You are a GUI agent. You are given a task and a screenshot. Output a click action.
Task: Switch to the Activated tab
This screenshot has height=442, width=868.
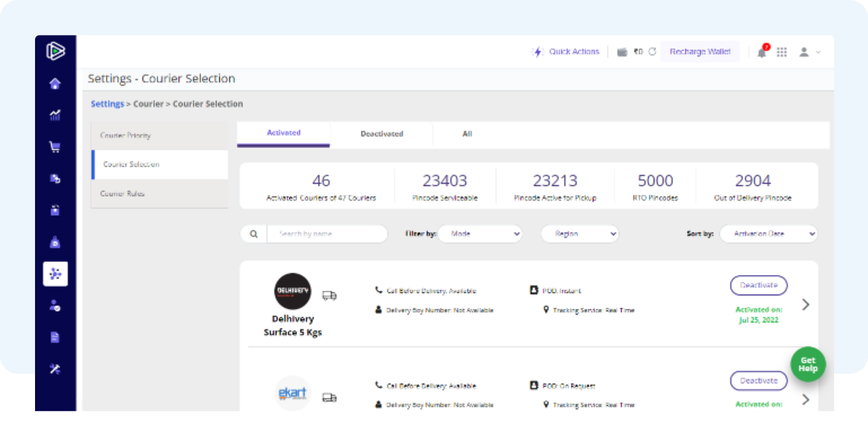[x=284, y=134]
